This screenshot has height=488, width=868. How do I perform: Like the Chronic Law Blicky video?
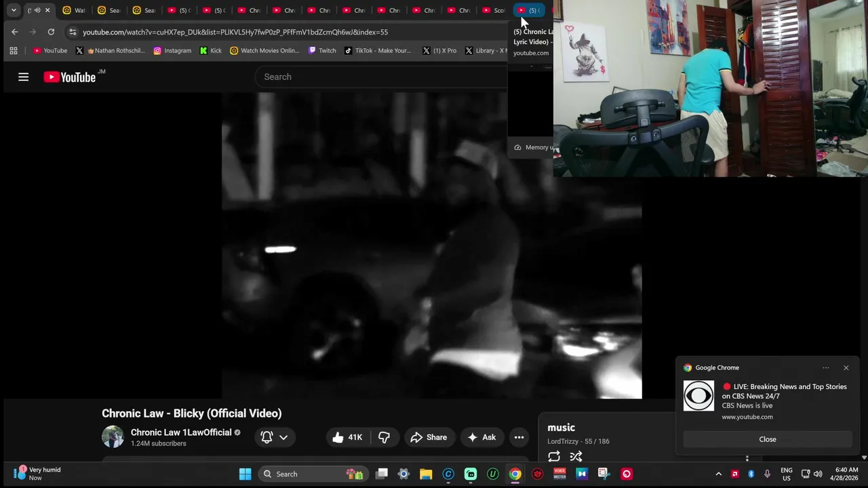coord(347,437)
